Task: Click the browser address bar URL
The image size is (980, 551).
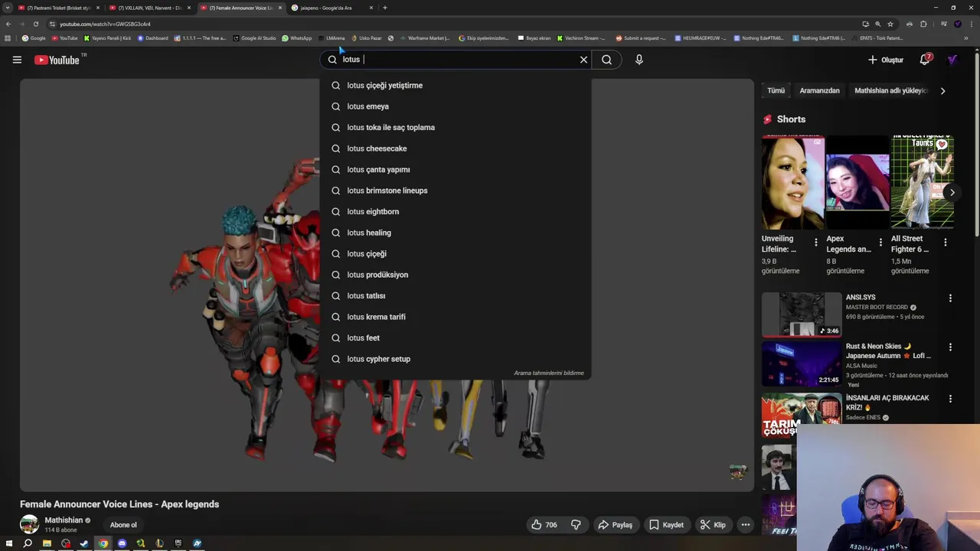Action: point(105,24)
